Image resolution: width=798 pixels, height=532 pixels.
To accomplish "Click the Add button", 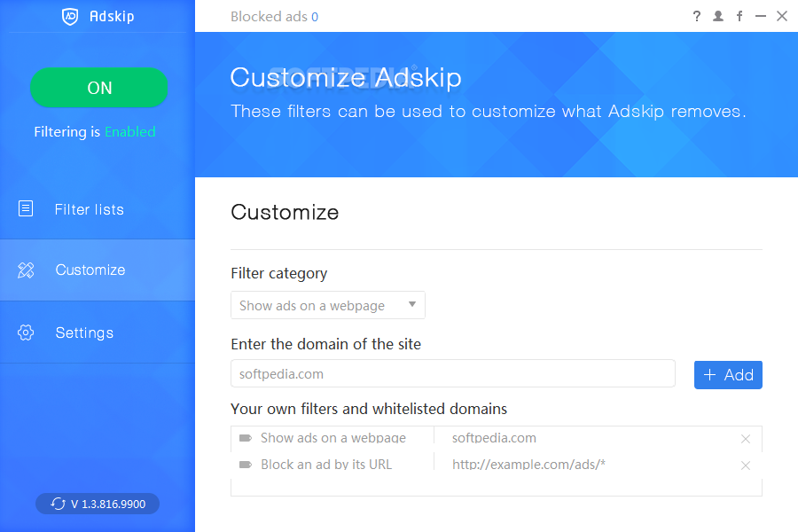I will tap(728, 375).
